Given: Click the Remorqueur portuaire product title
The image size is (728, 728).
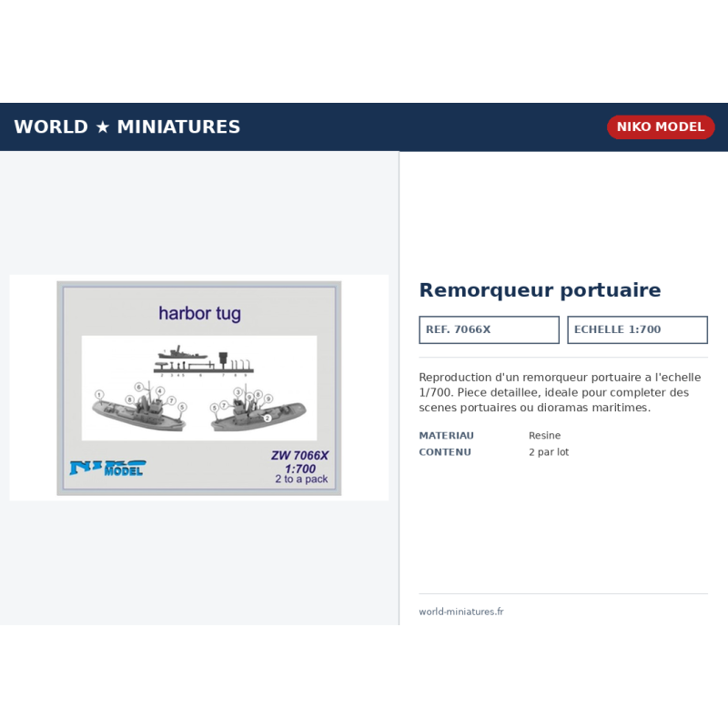Looking at the screenshot, I should click(x=540, y=290).
